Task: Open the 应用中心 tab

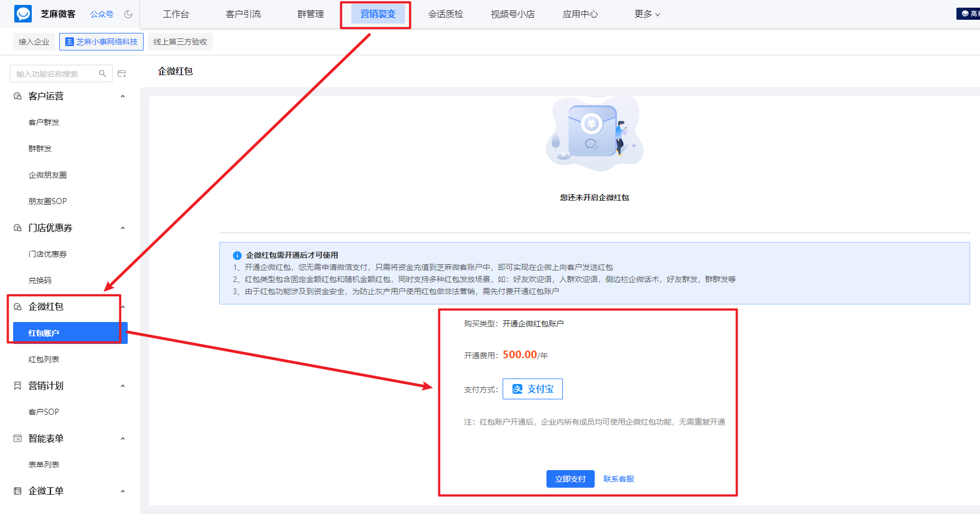Action: tap(580, 14)
